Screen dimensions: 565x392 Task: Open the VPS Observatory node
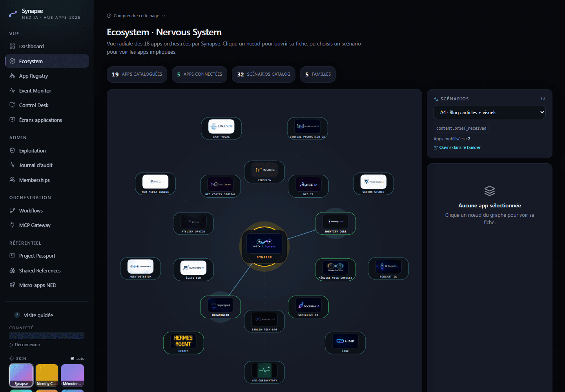264,372
